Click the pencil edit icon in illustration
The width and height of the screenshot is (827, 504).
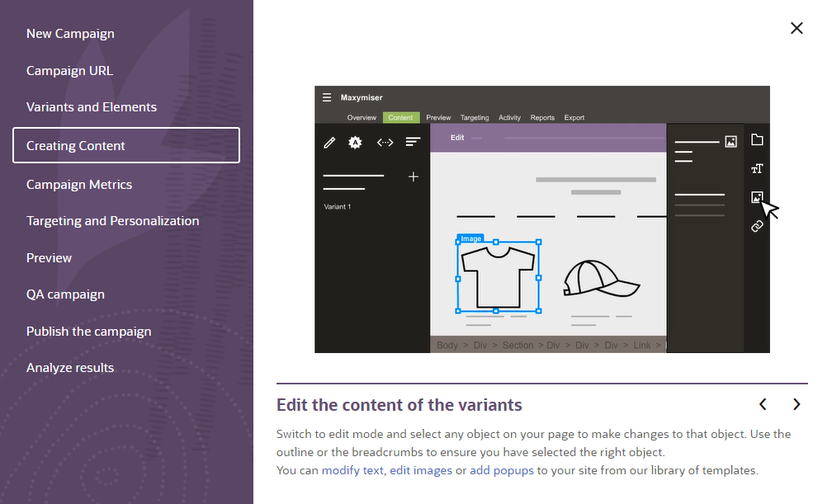pos(329,143)
